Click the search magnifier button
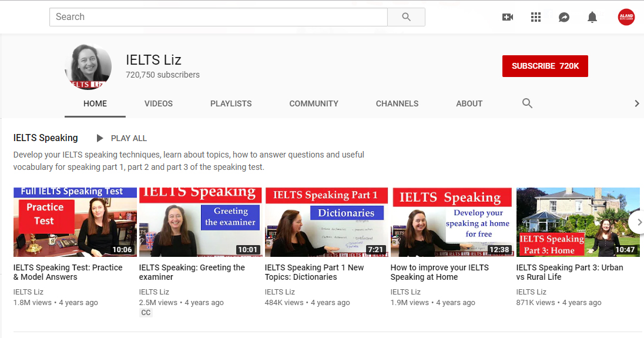The width and height of the screenshot is (644, 338). (x=406, y=17)
